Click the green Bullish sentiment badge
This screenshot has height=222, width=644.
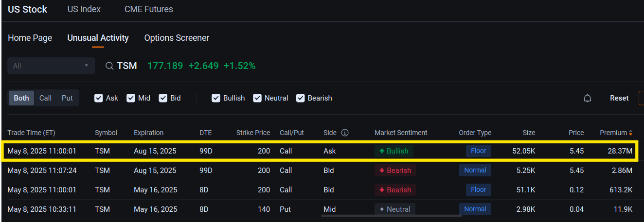click(x=394, y=151)
